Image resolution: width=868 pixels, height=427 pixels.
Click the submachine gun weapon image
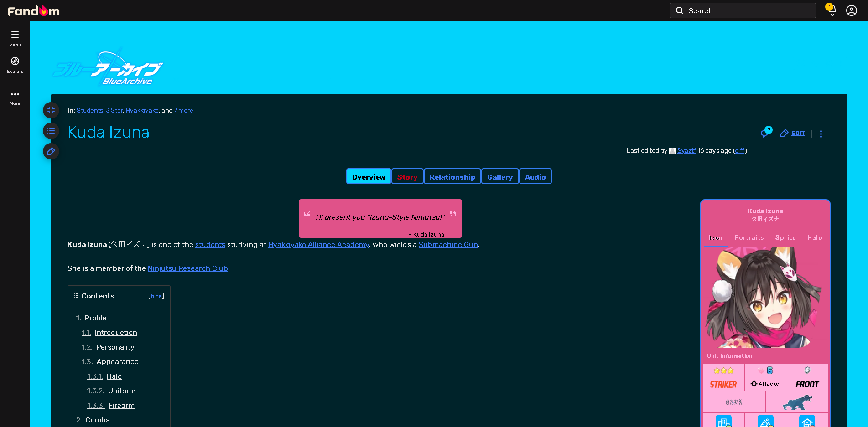[x=797, y=402]
